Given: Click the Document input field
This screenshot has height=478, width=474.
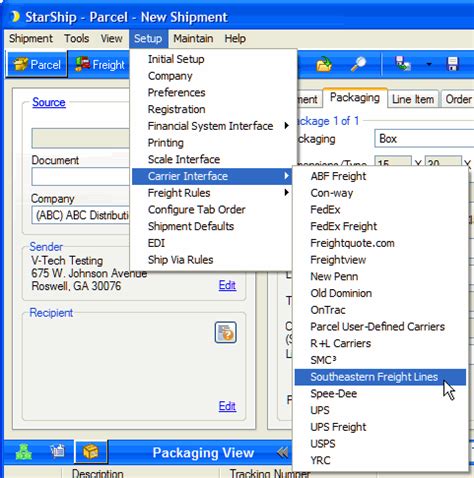Looking at the screenshot, I should click(x=81, y=176).
